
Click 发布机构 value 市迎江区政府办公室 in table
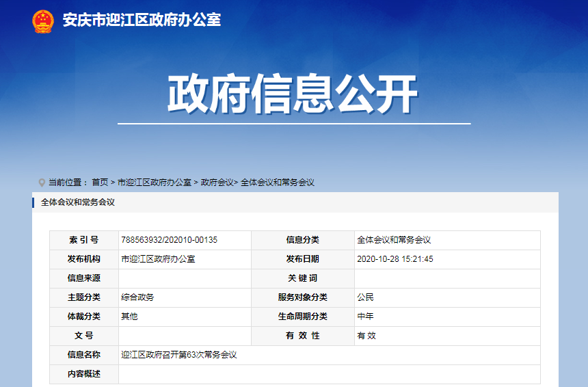(158, 259)
